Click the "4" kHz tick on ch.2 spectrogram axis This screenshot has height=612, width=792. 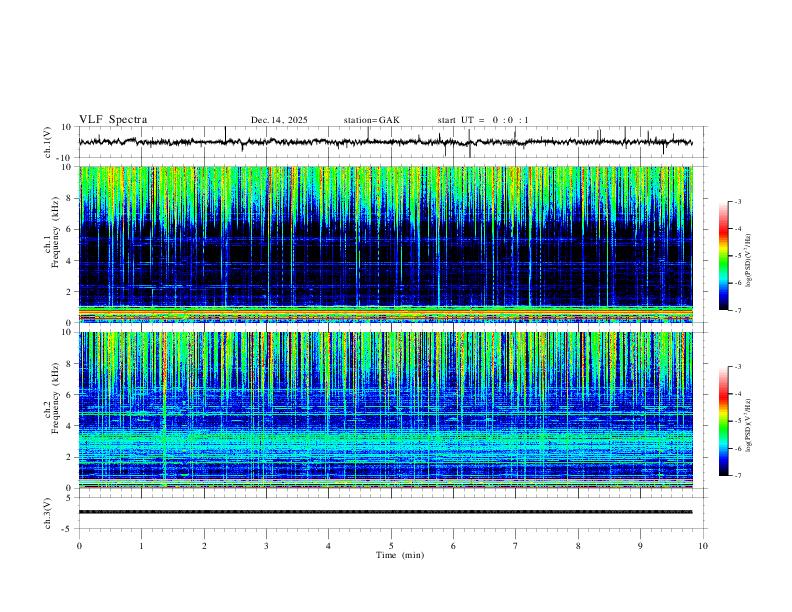coord(70,426)
